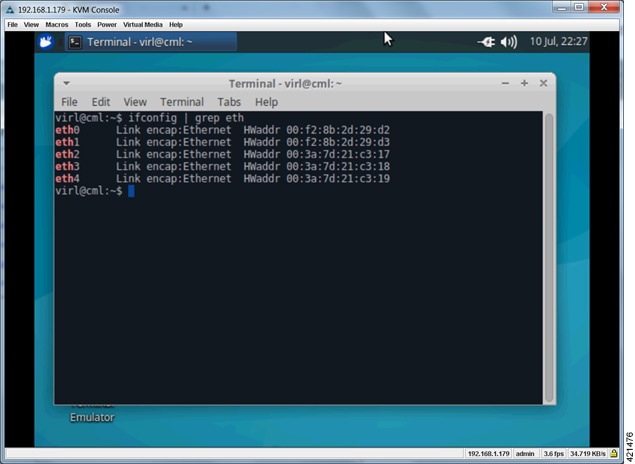
Task: Click the eth3 interface name
Action: click(67, 166)
